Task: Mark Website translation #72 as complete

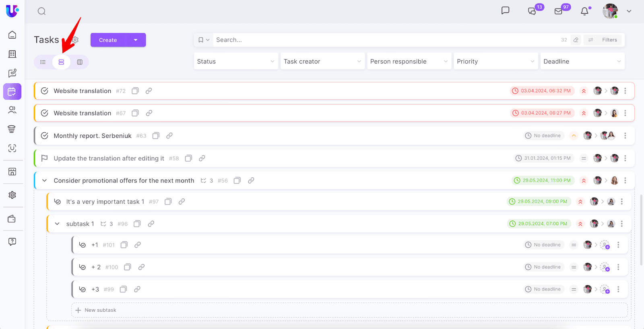Action: click(x=45, y=91)
